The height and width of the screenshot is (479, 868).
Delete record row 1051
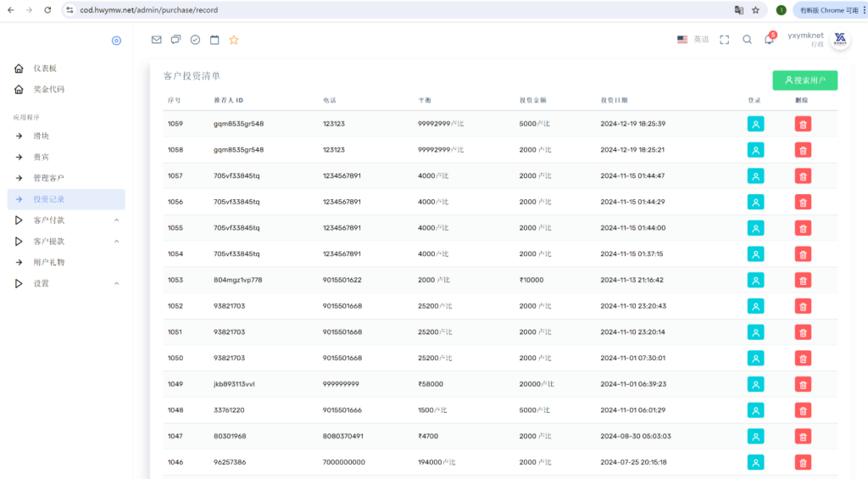[804, 332]
